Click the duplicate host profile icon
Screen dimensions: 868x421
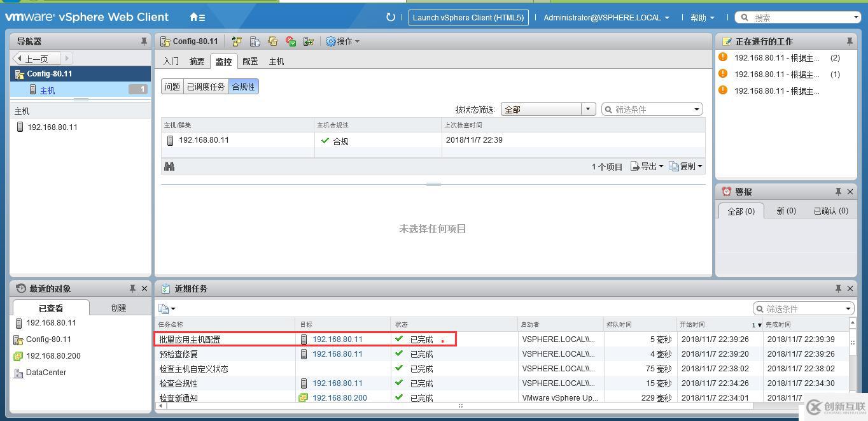274,41
